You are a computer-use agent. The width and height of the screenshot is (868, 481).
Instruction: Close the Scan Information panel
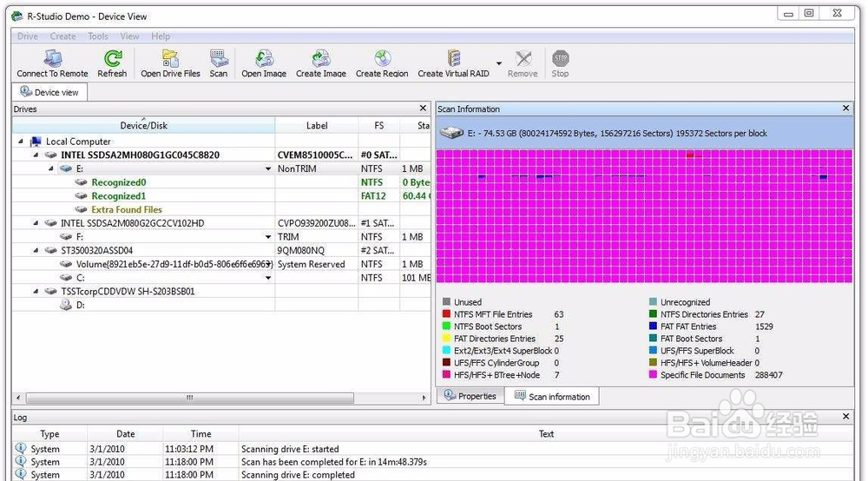845,109
